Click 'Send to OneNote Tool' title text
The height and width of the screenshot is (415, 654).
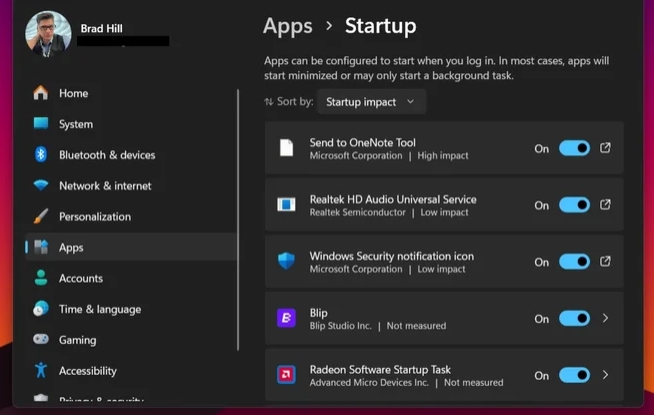[362, 143]
